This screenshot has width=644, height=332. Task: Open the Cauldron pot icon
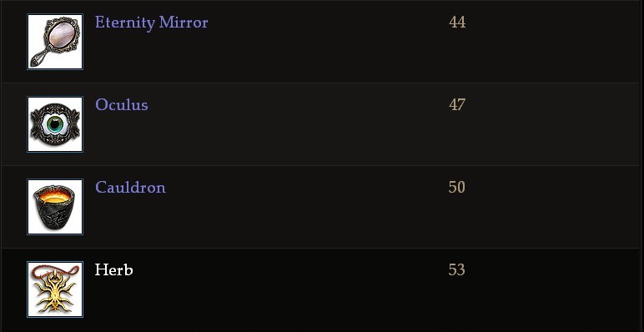coord(55,207)
